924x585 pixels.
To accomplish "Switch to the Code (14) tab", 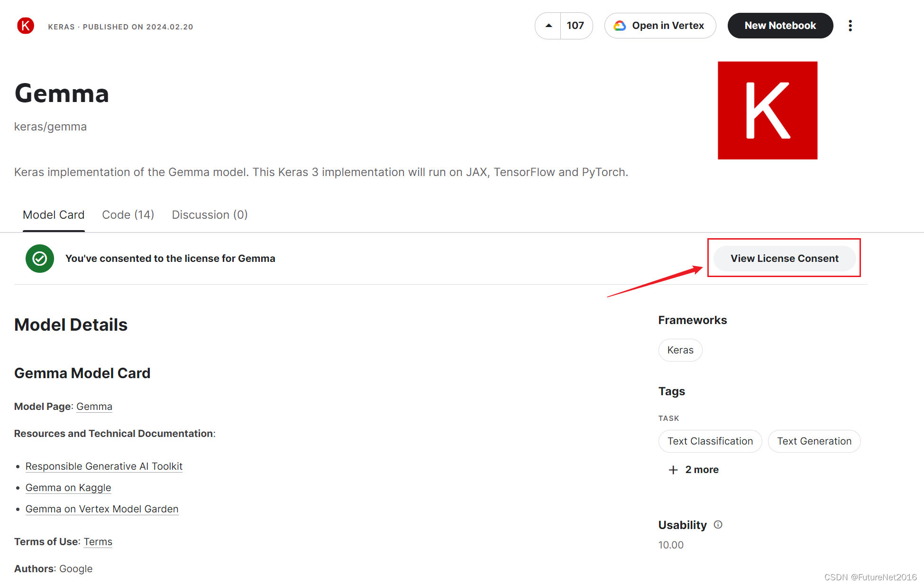I will coord(128,215).
